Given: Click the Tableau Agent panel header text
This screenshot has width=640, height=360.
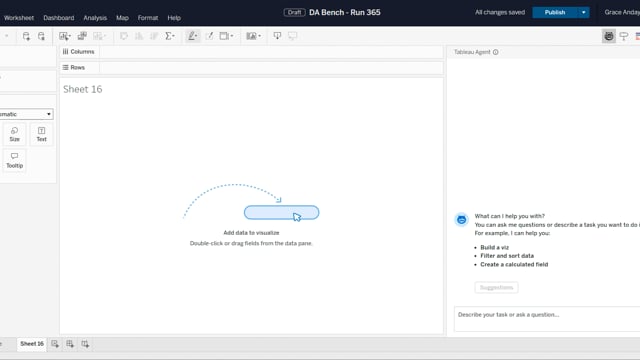Looking at the screenshot, I should (472, 52).
